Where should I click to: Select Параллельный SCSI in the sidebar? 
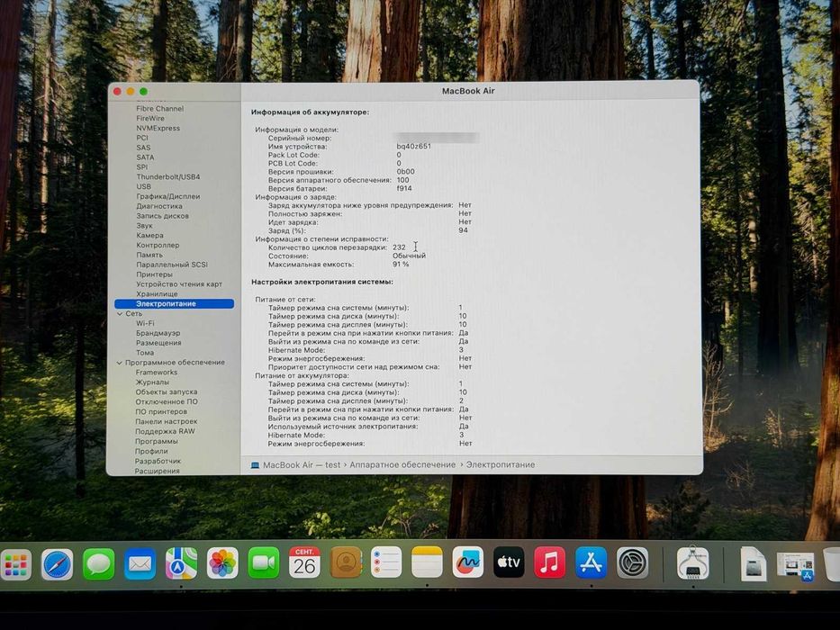pos(171,265)
